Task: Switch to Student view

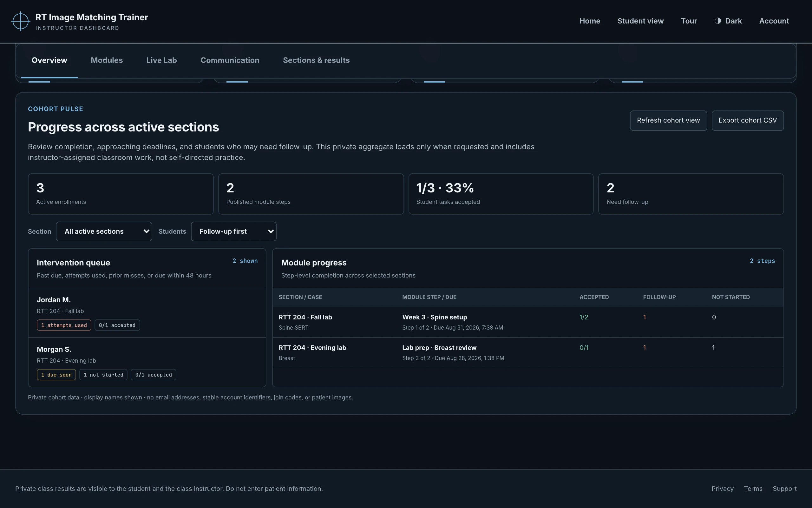Action: 640,21
